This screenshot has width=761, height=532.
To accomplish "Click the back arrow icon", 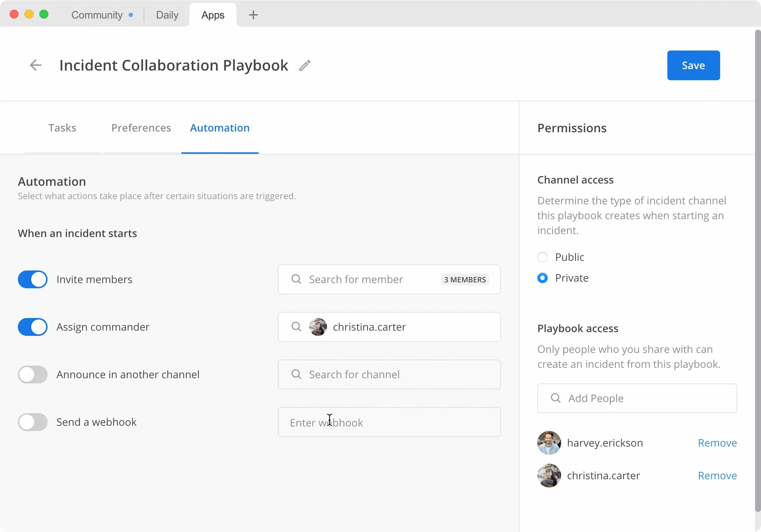I will 36,65.
